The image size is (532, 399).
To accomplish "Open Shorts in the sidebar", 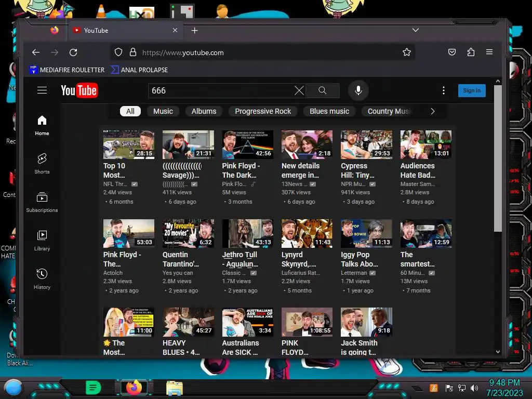I will pyautogui.click(x=42, y=164).
